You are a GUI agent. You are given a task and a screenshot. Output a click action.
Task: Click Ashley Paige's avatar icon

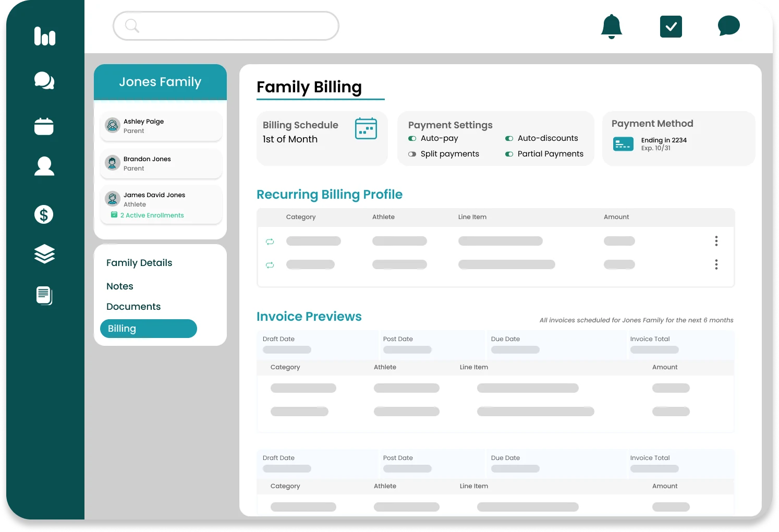pos(113,125)
